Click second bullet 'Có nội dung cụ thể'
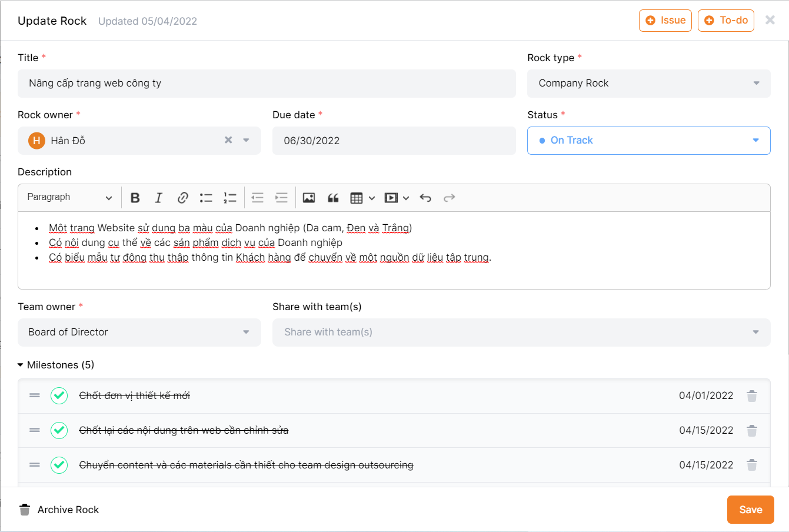Screen dimensions: 789x532 (x=196, y=242)
